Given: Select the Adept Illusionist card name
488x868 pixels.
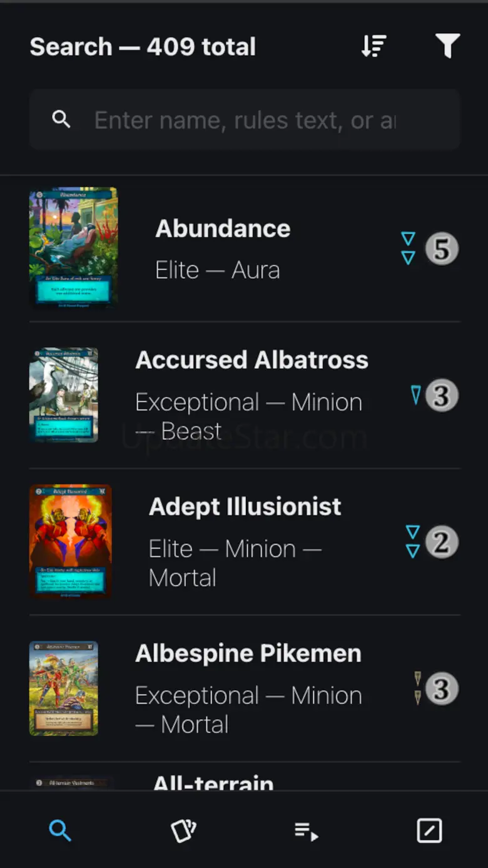Looking at the screenshot, I should (245, 507).
